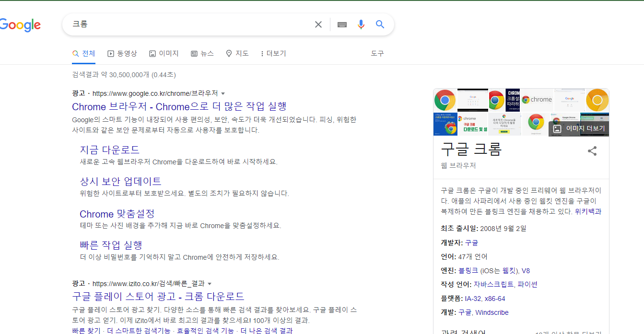Submit search with magnifier icon
The width and height of the screenshot is (644, 334).
(380, 24)
